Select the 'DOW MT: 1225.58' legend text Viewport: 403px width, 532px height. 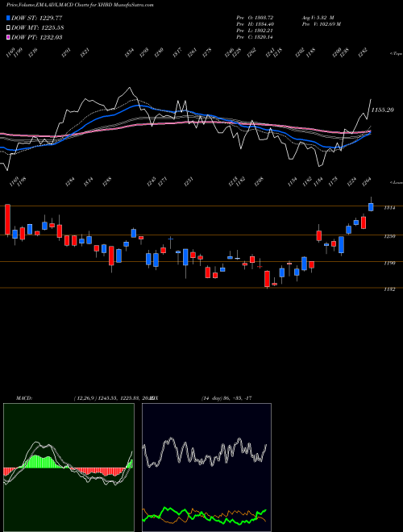pos(38,27)
